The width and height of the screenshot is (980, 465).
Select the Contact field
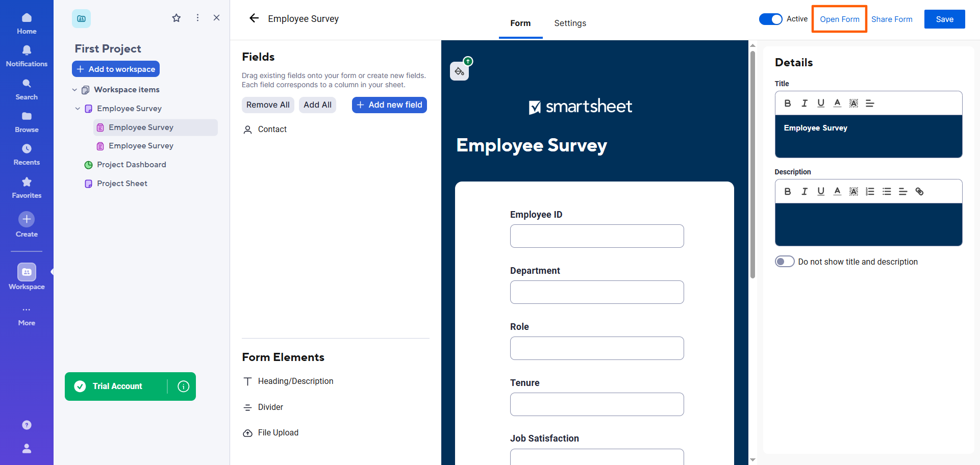pos(265,130)
